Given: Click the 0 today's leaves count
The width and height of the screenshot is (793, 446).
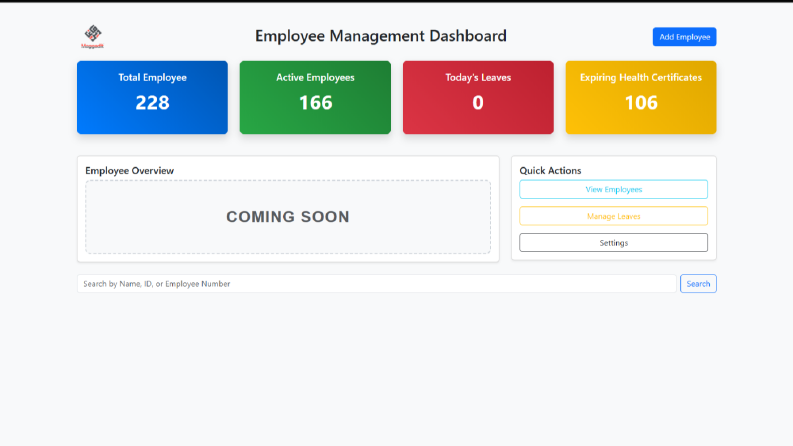Looking at the screenshot, I should pos(478,103).
